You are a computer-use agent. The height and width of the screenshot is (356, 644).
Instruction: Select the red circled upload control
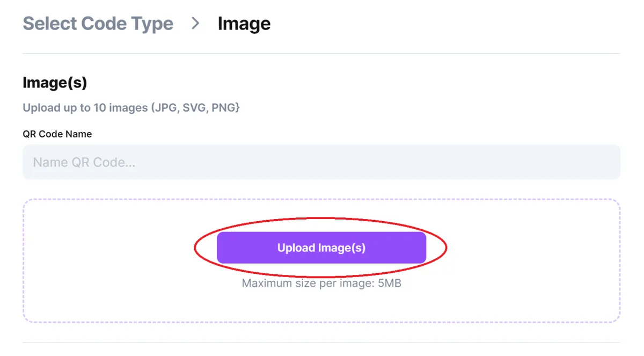(321, 248)
